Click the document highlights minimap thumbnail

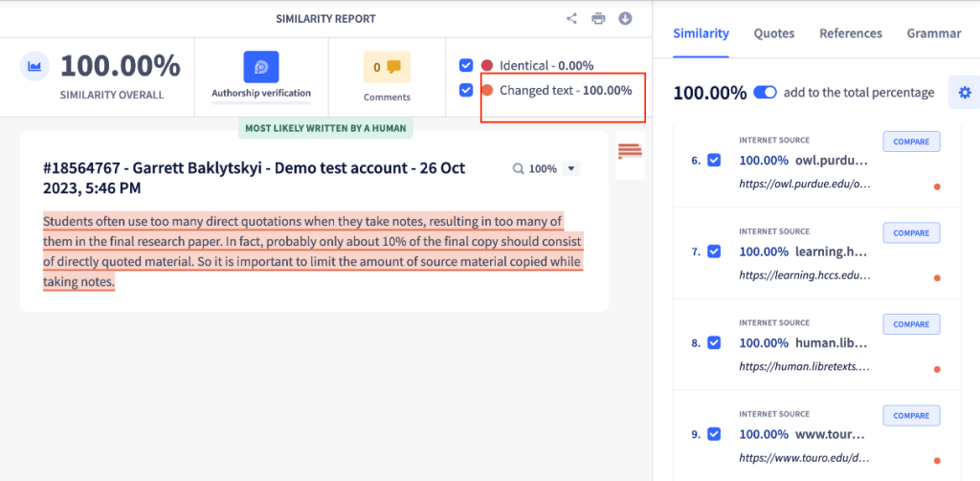point(629,151)
